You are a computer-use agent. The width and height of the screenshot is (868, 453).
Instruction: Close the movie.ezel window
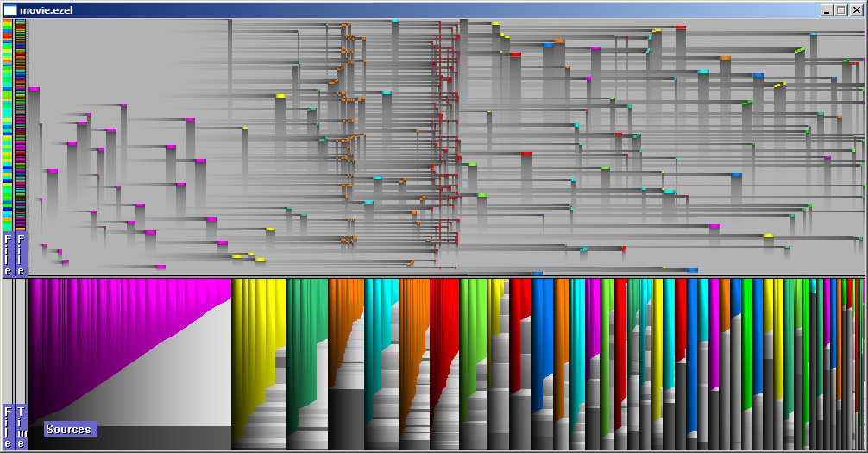pyautogui.click(x=856, y=9)
